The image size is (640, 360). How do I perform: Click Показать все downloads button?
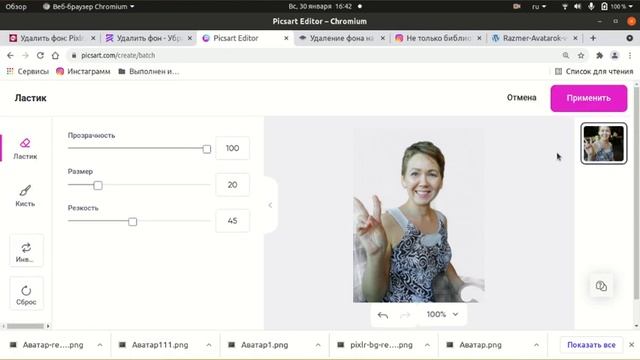[x=591, y=345]
